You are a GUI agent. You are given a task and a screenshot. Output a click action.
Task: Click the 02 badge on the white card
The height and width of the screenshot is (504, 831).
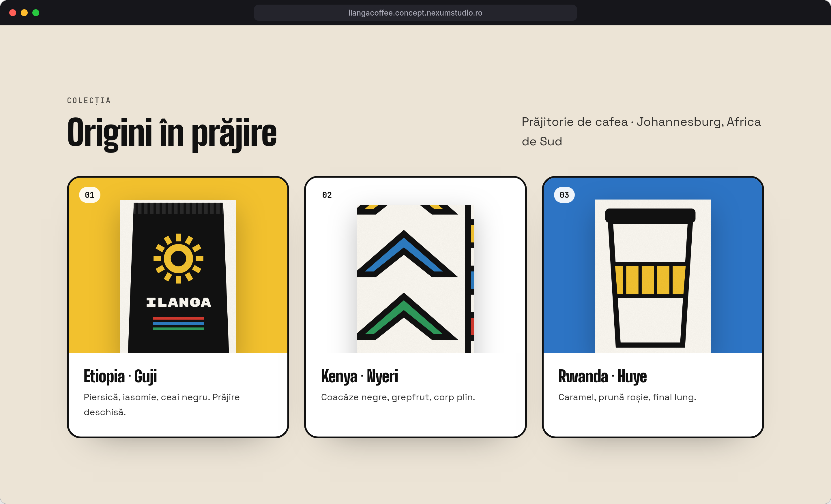(x=327, y=195)
